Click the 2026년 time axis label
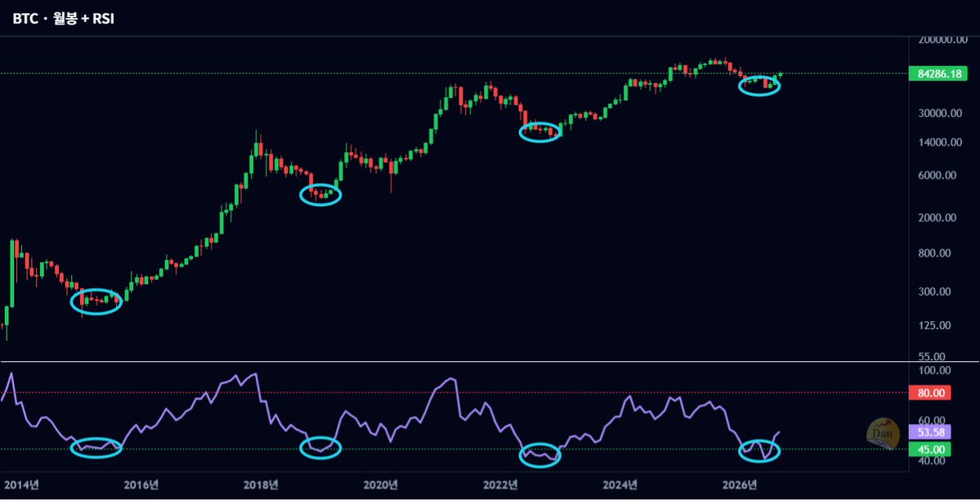 coord(740,484)
